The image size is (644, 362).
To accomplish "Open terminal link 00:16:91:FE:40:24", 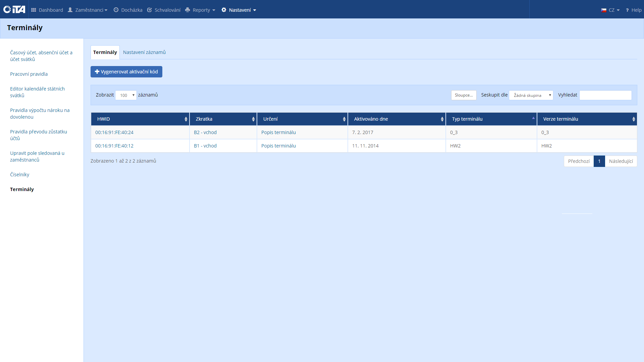I will (114, 132).
